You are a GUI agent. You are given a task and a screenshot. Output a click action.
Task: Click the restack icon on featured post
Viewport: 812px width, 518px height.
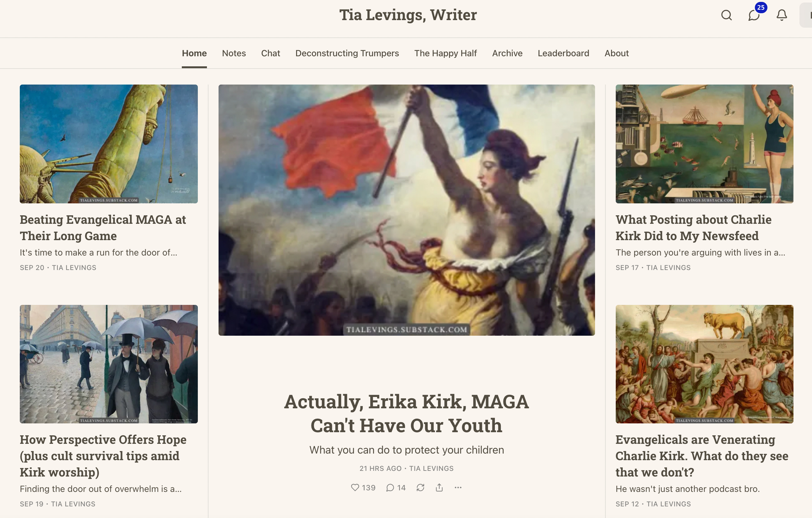[x=420, y=487]
